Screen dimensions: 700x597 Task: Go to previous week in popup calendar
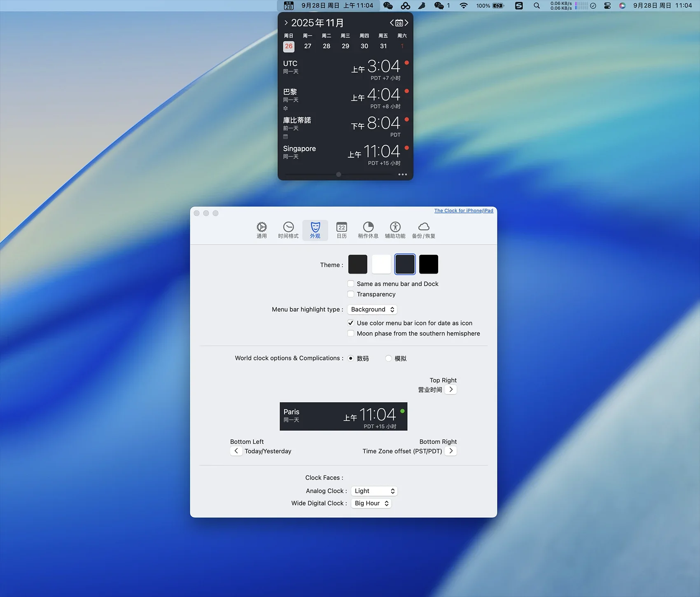392,23
